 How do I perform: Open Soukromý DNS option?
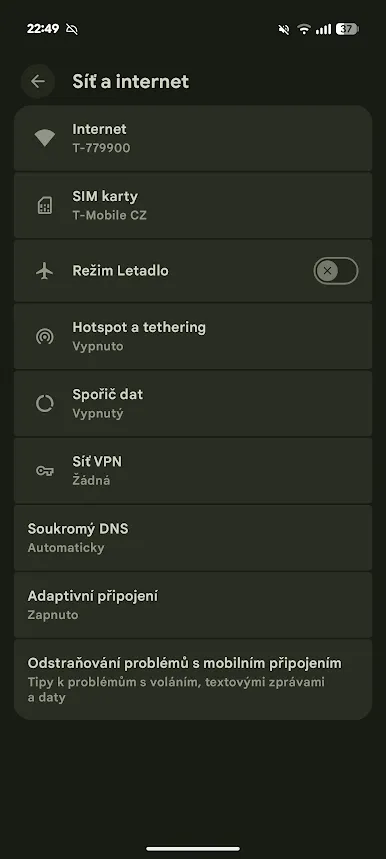tap(193, 537)
